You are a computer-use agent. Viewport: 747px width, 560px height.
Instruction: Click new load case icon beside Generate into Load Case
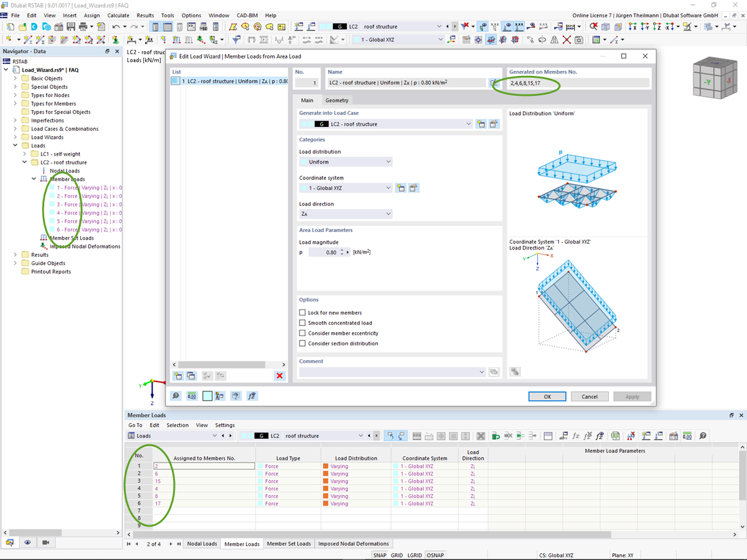(x=481, y=124)
